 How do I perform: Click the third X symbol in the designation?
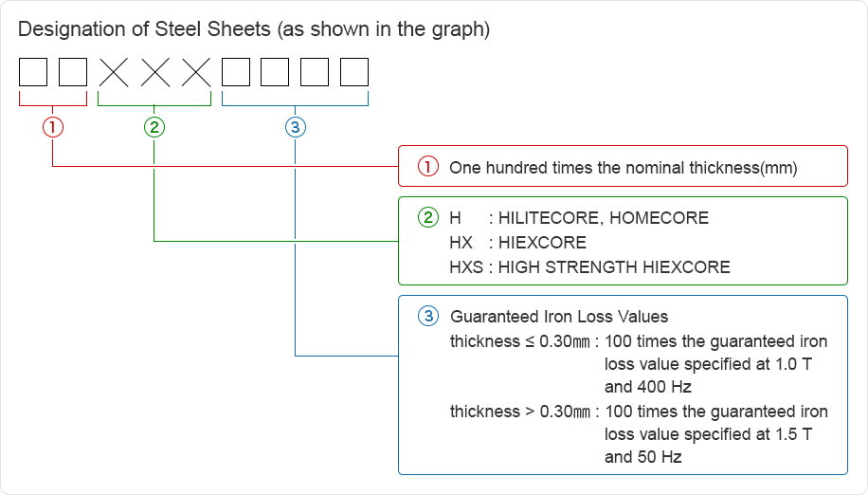196,73
